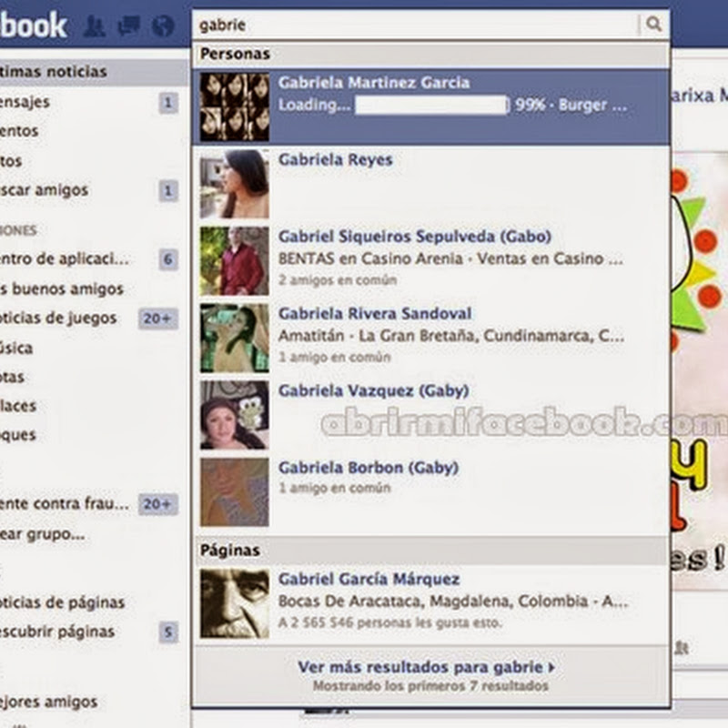Open 'Mensajes' in left sidebar
The height and width of the screenshot is (728, 728).
point(25,102)
